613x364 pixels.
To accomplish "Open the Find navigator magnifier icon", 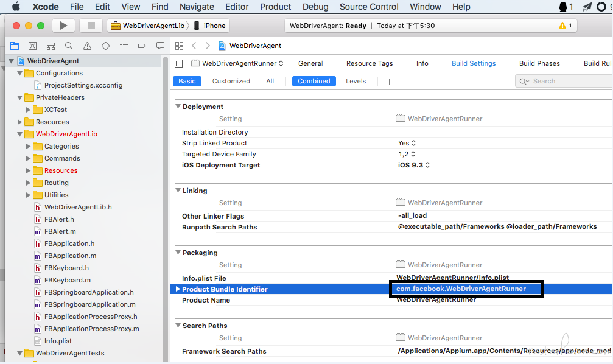I will (x=69, y=46).
